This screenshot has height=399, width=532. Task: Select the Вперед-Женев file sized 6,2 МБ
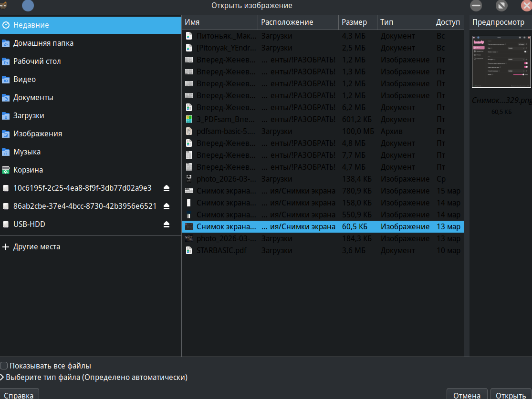pos(323,107)
